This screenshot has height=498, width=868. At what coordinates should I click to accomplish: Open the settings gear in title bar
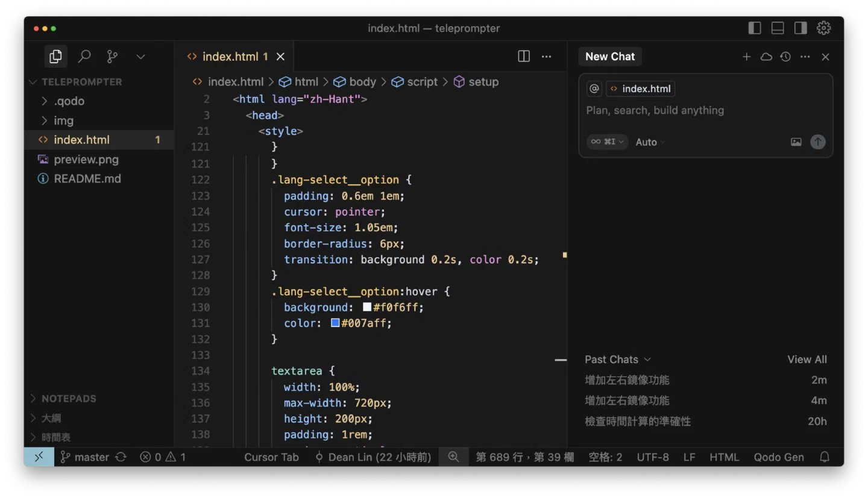pos(824,28)
